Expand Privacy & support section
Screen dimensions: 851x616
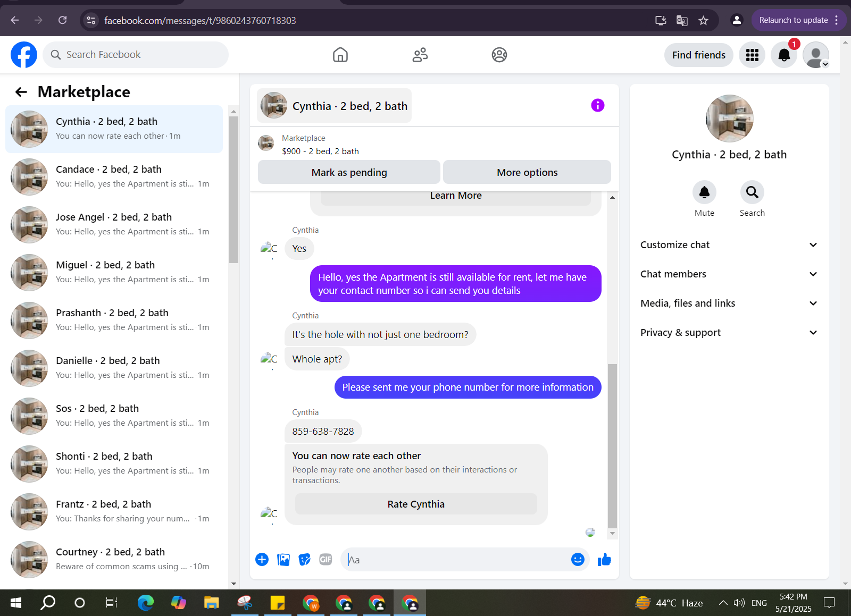point(729,332)
